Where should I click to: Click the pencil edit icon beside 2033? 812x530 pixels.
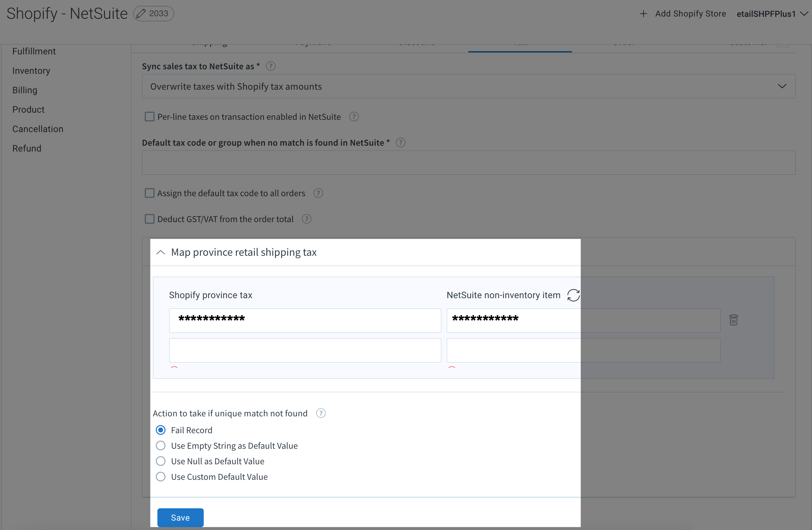141,14
